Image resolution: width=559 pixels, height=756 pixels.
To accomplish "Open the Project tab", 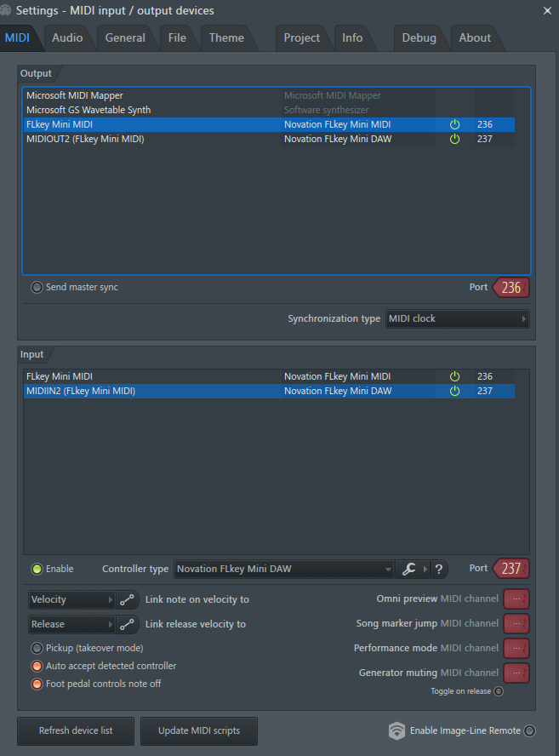I will [302, 37].
